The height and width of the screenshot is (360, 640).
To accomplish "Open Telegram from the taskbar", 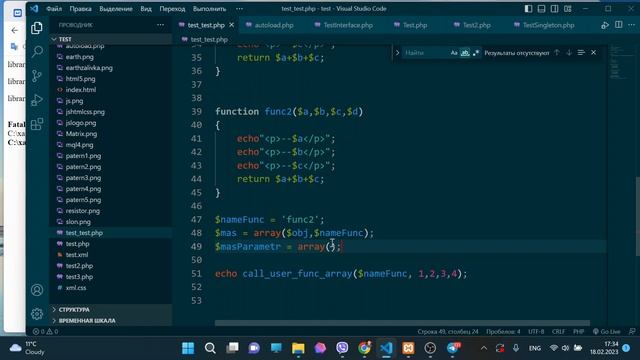I will click(x=452, y=348).
